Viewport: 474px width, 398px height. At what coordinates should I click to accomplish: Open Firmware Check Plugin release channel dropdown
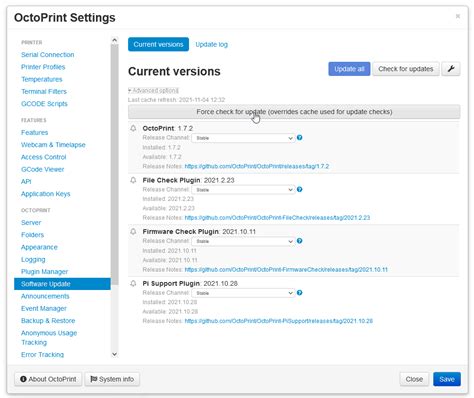(x=243, y=241)
